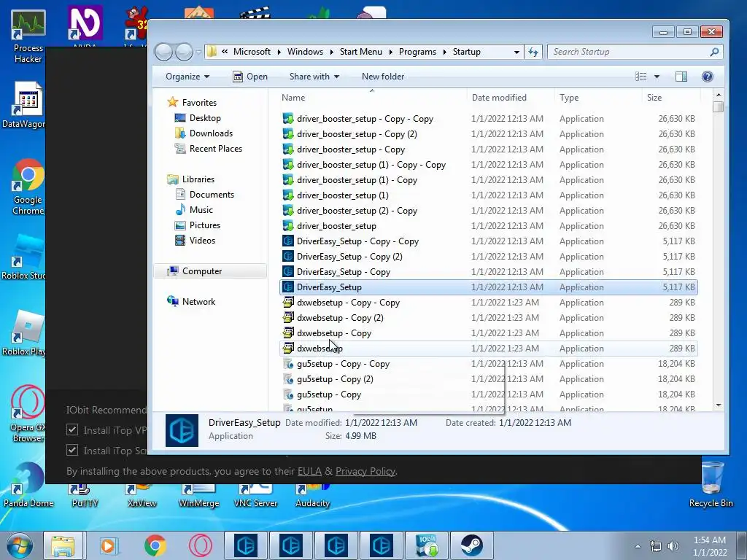
Task: Select Computer in navigation pane
Action: click(202, 271)
